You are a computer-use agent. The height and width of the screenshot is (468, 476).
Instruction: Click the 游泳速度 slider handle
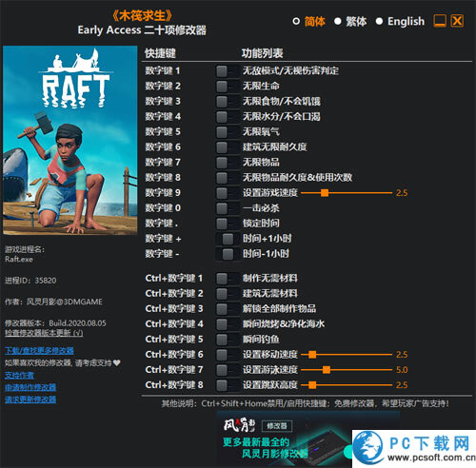pyautogui.click(x=327, y=370)
